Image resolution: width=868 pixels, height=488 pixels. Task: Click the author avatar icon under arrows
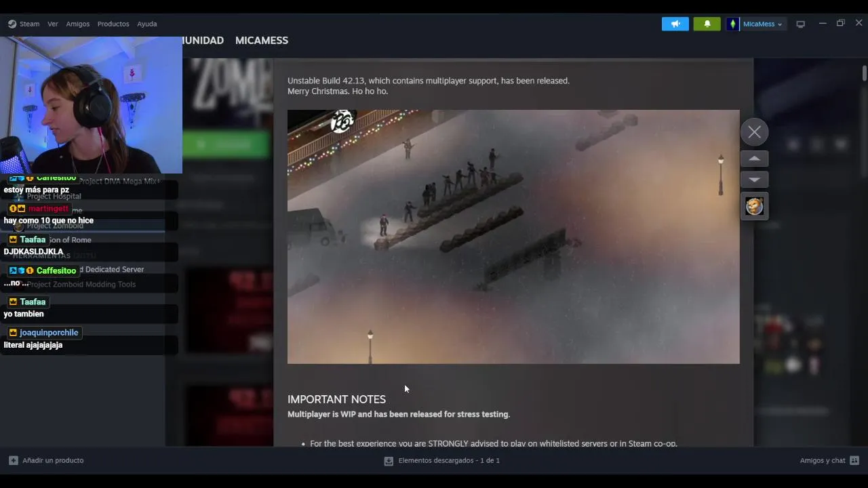click(754, 206)
